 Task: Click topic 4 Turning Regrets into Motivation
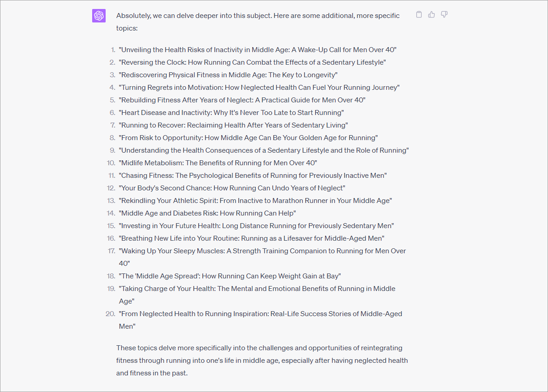(259, 88)
